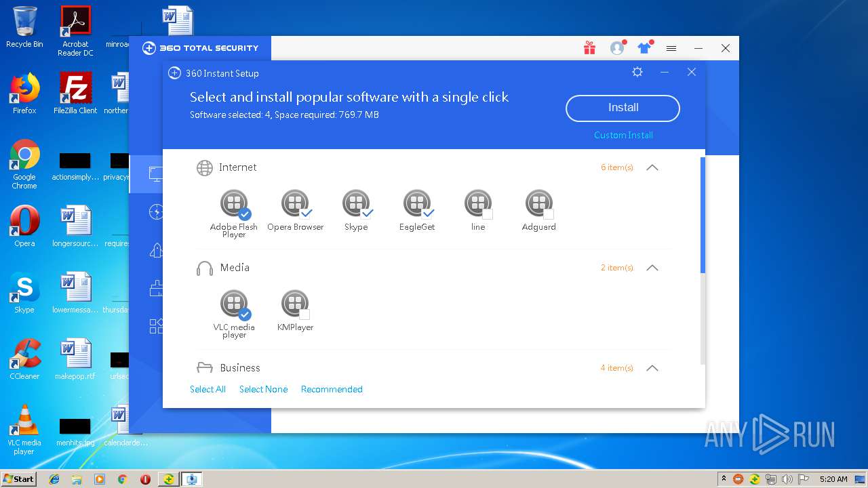868x488 pixels.
Task: Click the KMPlayer software icon
Action: 294,303
